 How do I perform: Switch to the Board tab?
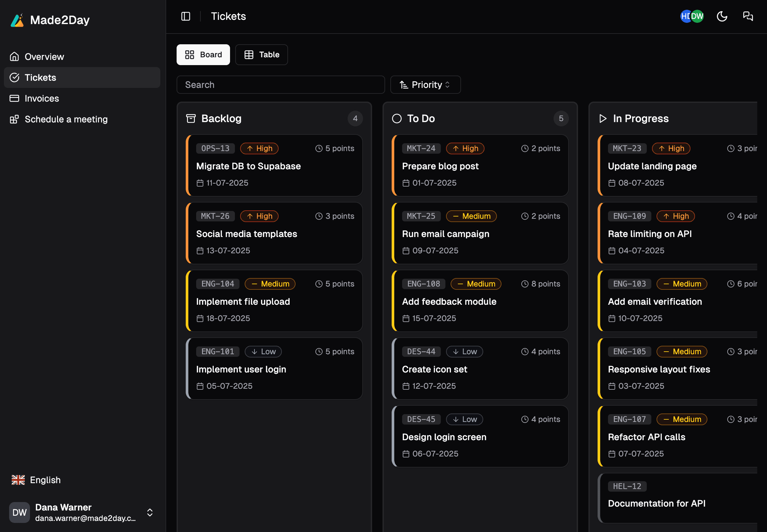[203, 54]
